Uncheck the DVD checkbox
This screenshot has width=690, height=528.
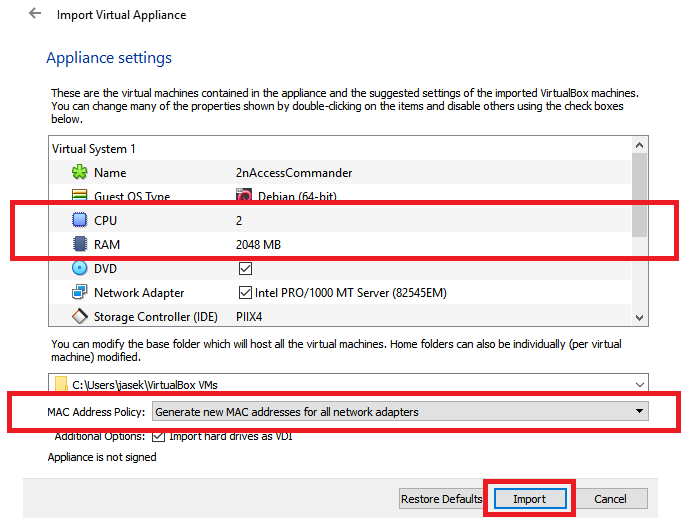245,268
